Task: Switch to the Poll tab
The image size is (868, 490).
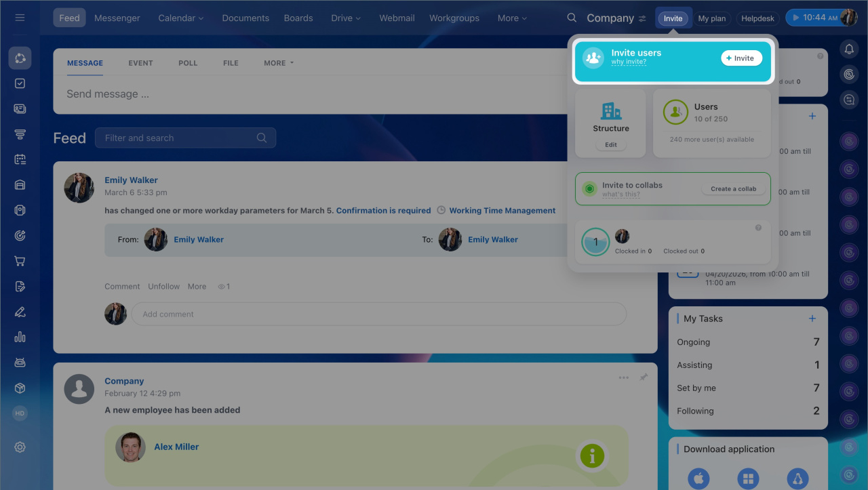Action: pos(188,63)
